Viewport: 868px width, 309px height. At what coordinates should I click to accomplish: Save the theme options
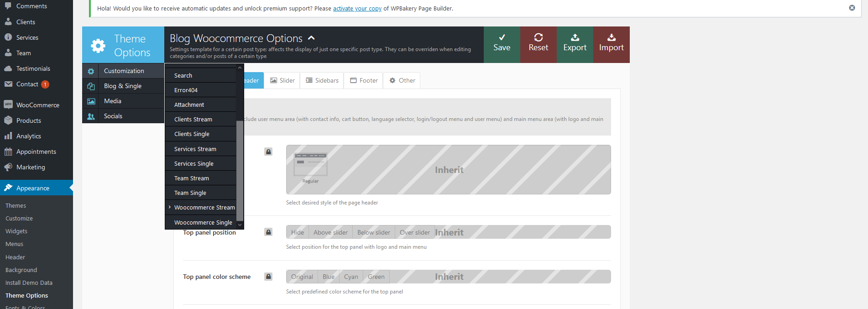(502, 45)
